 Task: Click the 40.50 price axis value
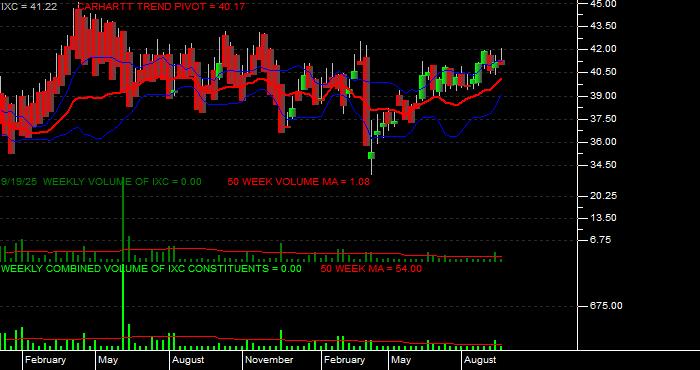point(603,72)
